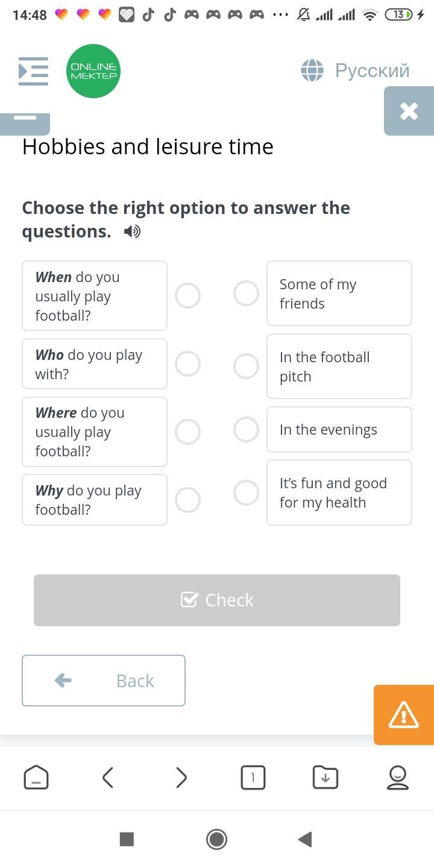Open browser home page icon
The image size is (434, 868).
[36, 778]
